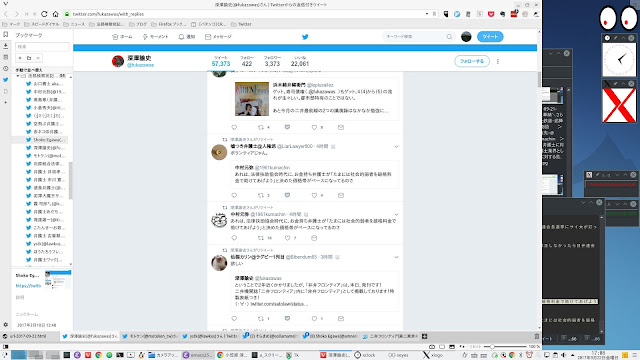The width and height of the screenshot is (640, 360).
Task: Click the red extension icon with notification badge
Action: coord(514,14)
